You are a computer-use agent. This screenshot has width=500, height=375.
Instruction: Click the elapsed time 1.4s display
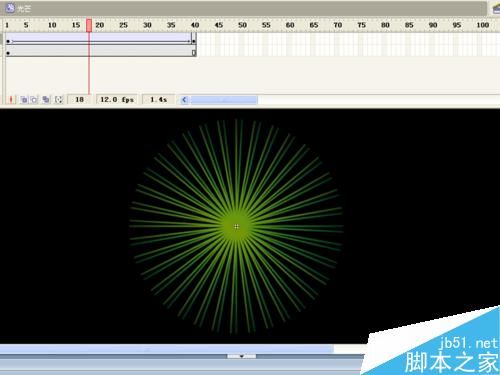158,99
